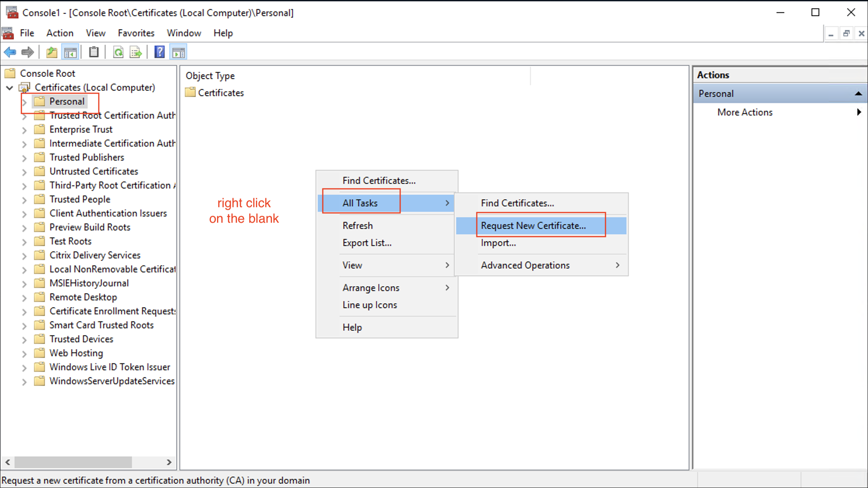Collapse the Personal section in Actions pane
The image size is (868, 488).
[858, 94]
